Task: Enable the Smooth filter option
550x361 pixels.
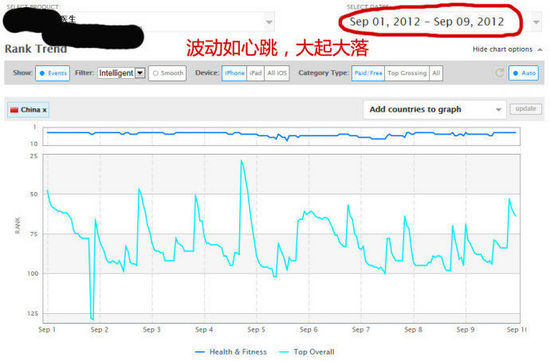Action: 167,73
